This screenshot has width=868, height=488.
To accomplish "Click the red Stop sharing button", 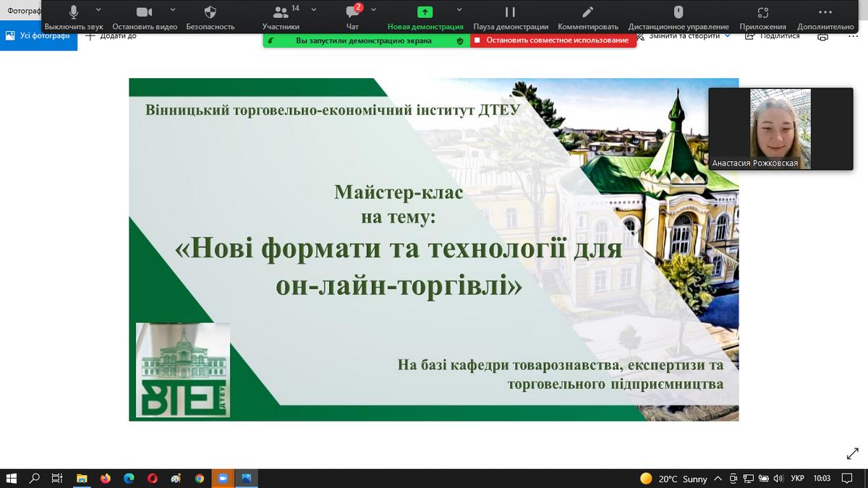I will coord(553,40).
